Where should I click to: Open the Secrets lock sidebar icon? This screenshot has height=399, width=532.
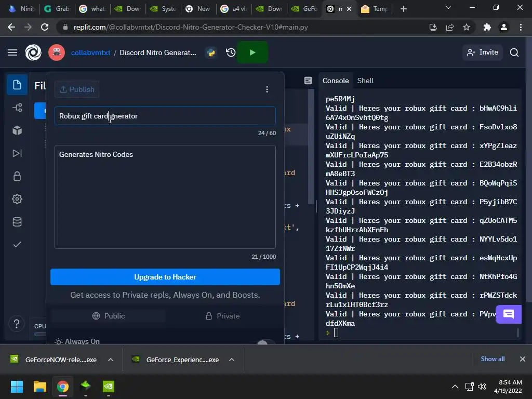(x=17, y=176)
